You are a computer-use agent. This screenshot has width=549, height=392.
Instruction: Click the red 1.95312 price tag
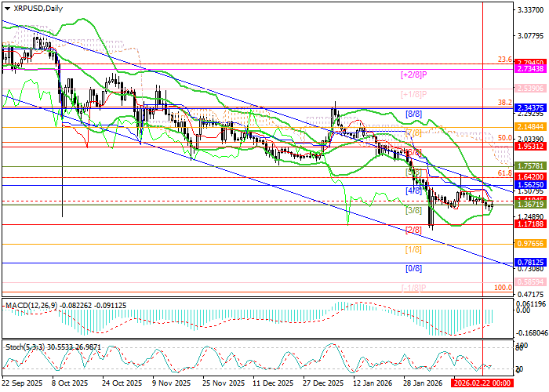530,146
